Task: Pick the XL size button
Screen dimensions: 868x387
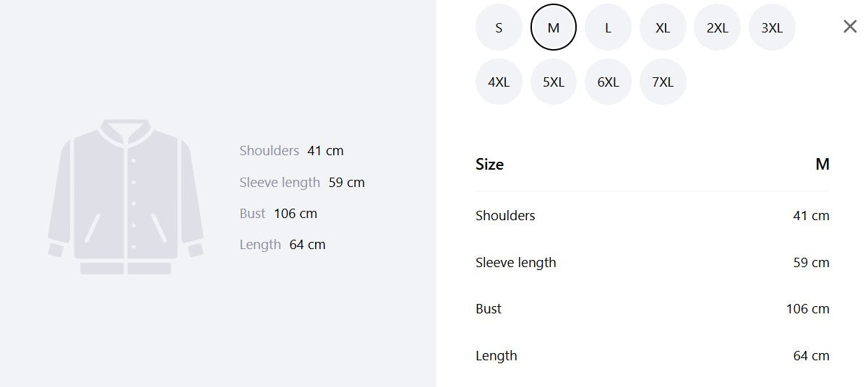Action: point(663,27)
